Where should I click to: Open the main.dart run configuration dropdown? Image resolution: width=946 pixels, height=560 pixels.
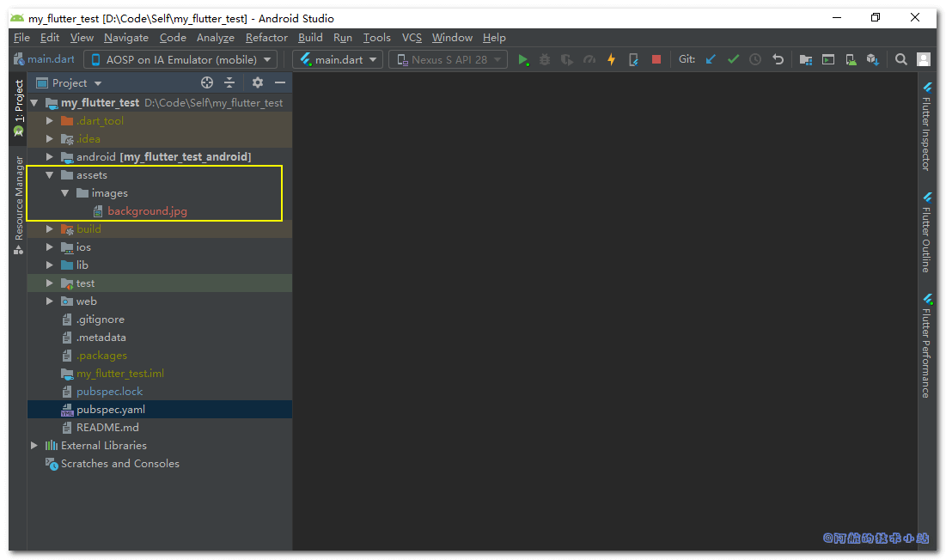339,59
